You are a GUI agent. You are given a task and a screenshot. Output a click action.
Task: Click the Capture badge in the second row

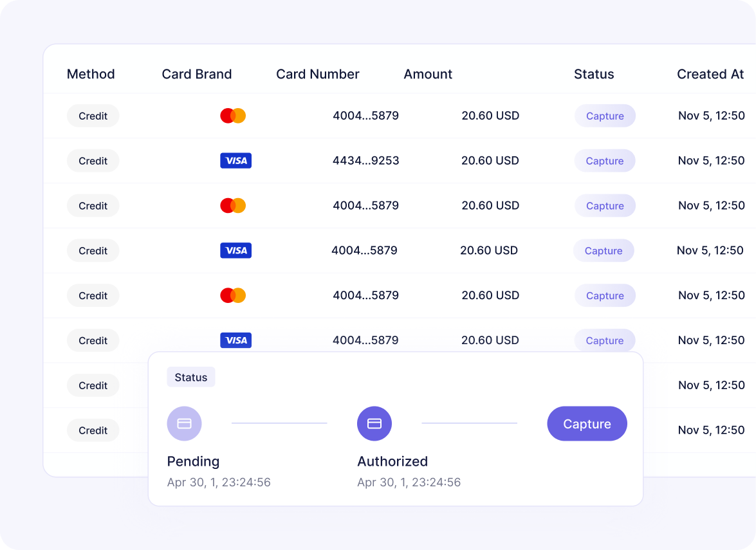coord(605,160)
